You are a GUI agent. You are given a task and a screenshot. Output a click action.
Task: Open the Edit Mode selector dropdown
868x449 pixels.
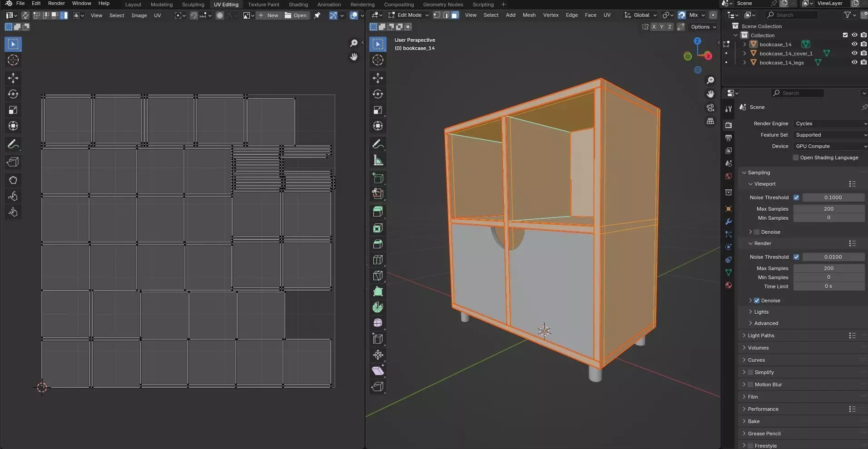pyautogui.click(x=408, y=15)
